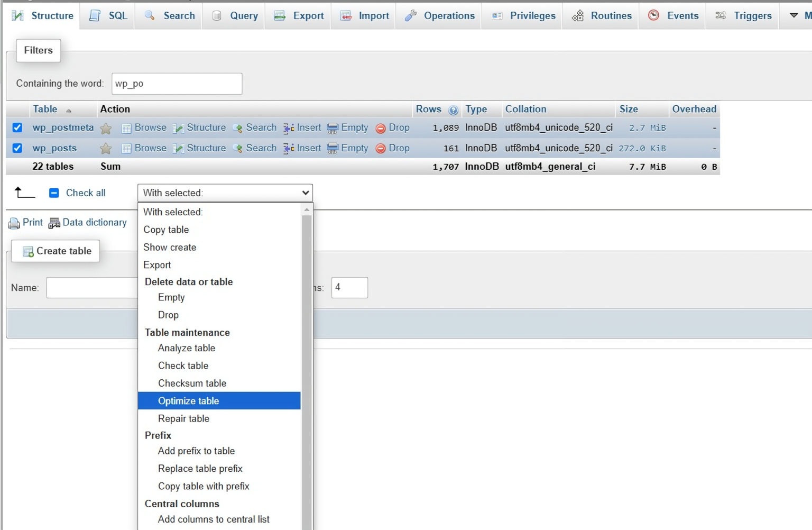Open Insert for wp_postmeta table

[x=308, y=127]
